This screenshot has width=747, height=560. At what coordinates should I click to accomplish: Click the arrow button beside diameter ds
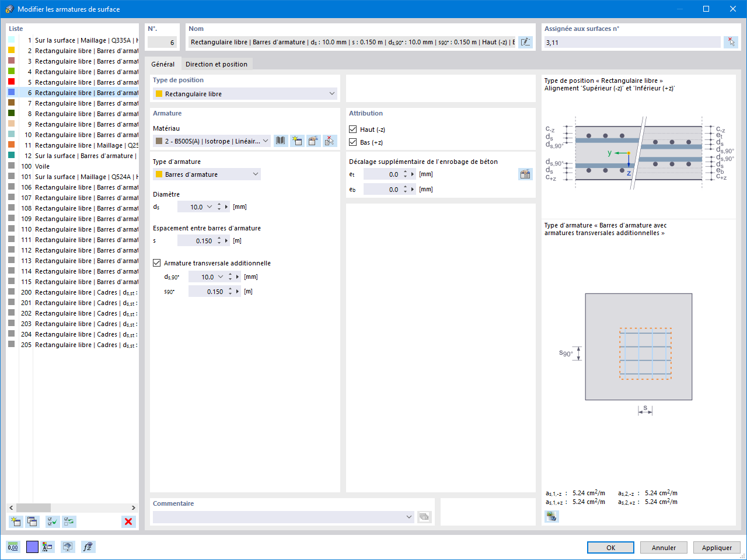(226, 207)
